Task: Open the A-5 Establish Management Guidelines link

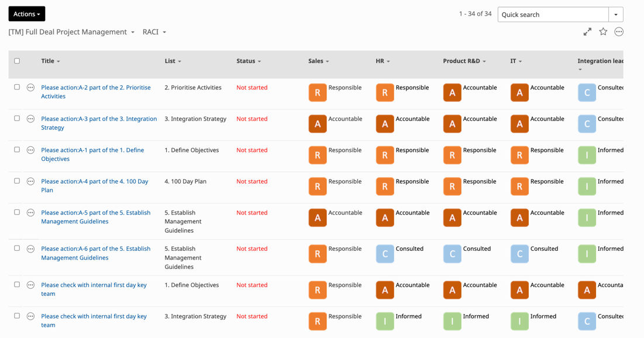Action: point(96,217)
